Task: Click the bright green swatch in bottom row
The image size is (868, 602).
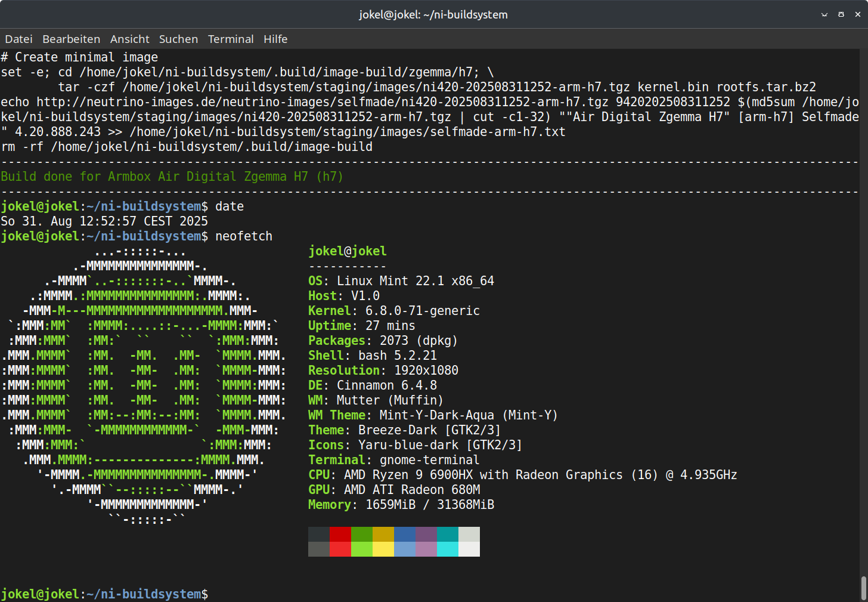Action: pyautogui.click(x=362, y=549)
